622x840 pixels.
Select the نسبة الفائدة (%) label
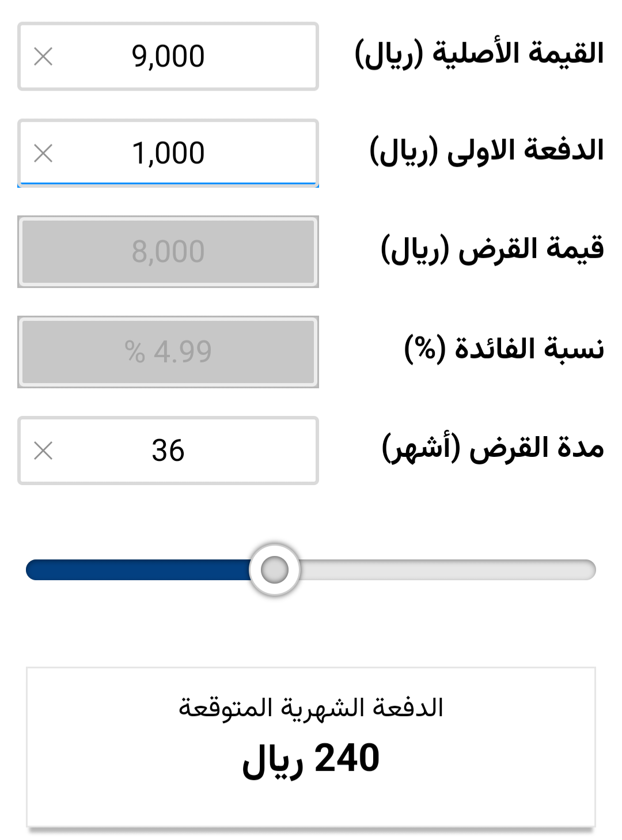[x=504, y=349]
